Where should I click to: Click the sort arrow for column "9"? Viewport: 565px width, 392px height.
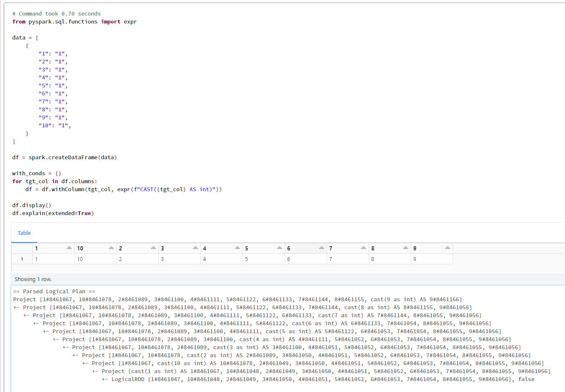[447, 248]
